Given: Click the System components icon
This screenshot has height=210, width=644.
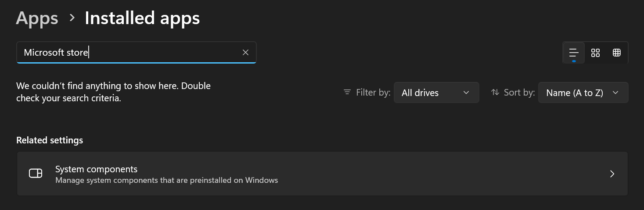Looking at the screenshot, I should [36, 174].
